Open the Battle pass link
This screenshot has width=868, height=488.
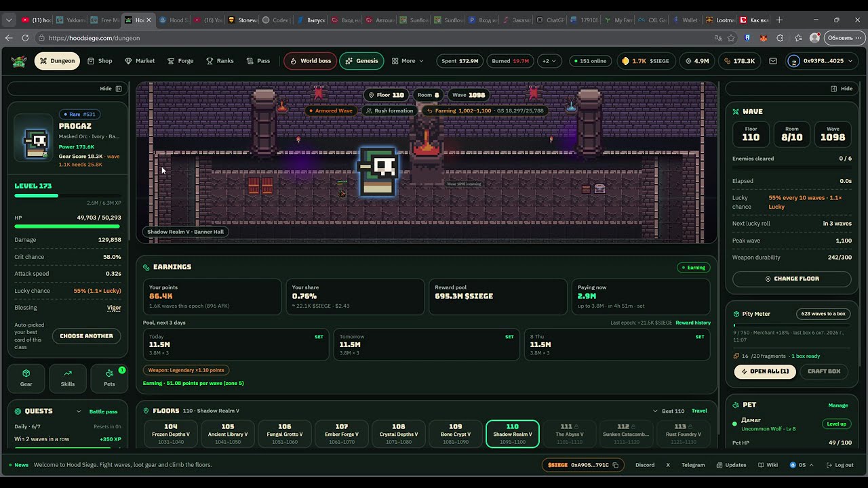tap(103, 411)
